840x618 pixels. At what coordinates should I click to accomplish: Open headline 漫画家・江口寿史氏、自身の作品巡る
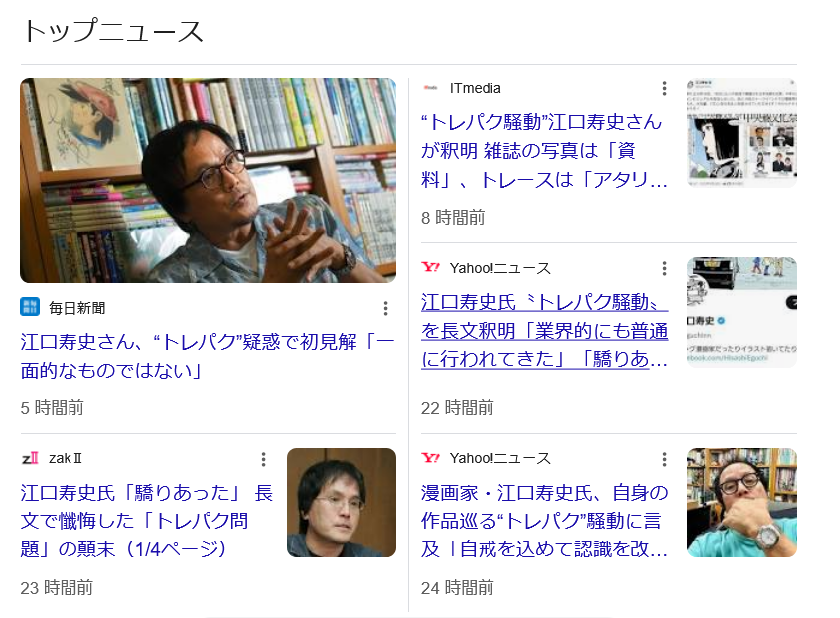pyautogui.click(x=544, y=521)
